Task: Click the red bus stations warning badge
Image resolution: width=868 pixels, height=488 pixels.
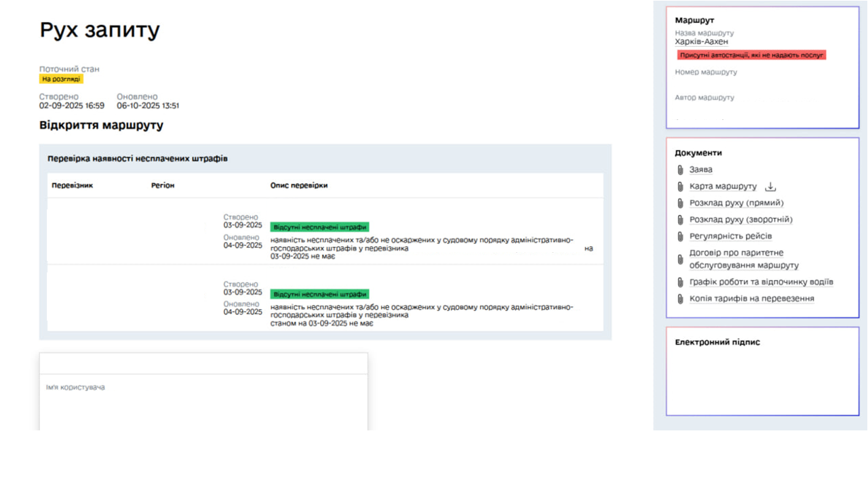Action: [751, 56]
